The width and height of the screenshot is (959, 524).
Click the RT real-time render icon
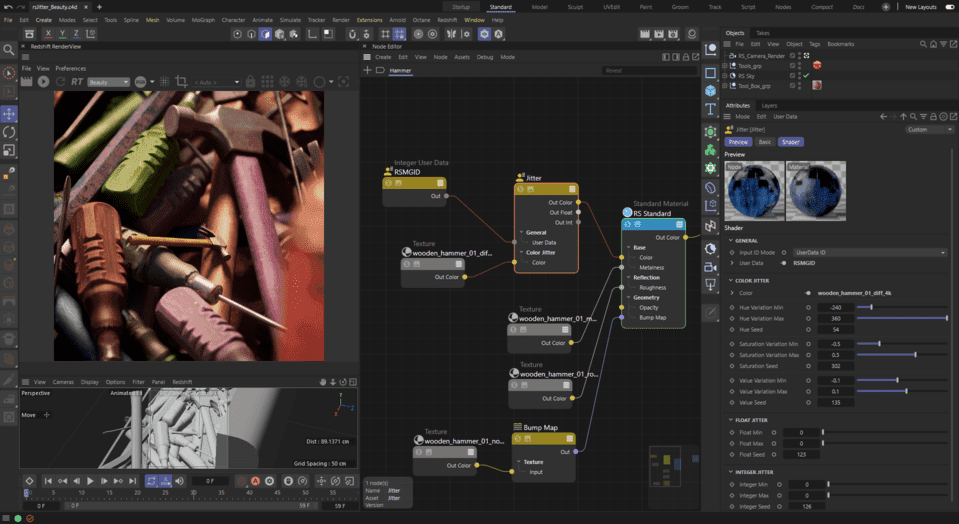point(76,81)
